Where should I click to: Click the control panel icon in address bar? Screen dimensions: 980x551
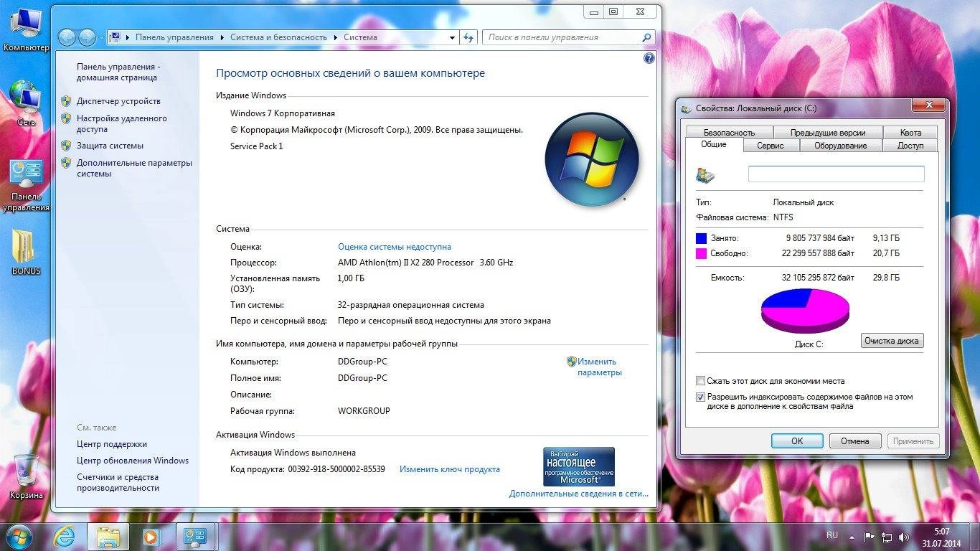(x=114, y=37)
